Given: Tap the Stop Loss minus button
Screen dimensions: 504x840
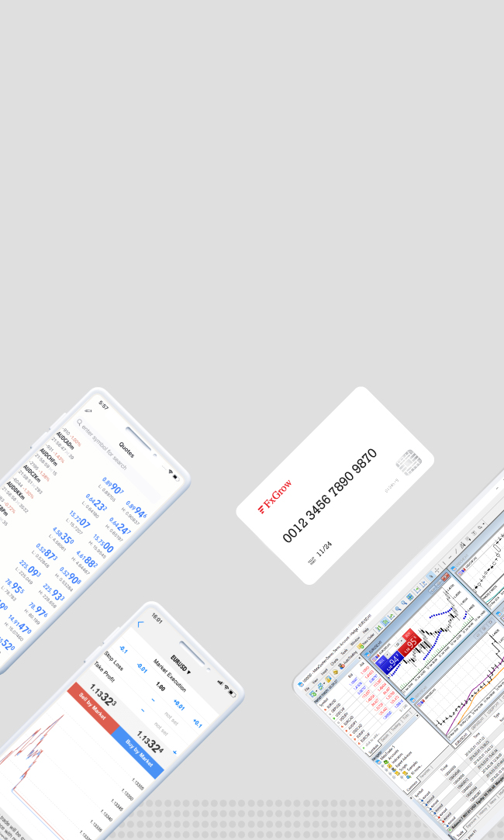Looking at the screenshot, I should pos(154,700).
